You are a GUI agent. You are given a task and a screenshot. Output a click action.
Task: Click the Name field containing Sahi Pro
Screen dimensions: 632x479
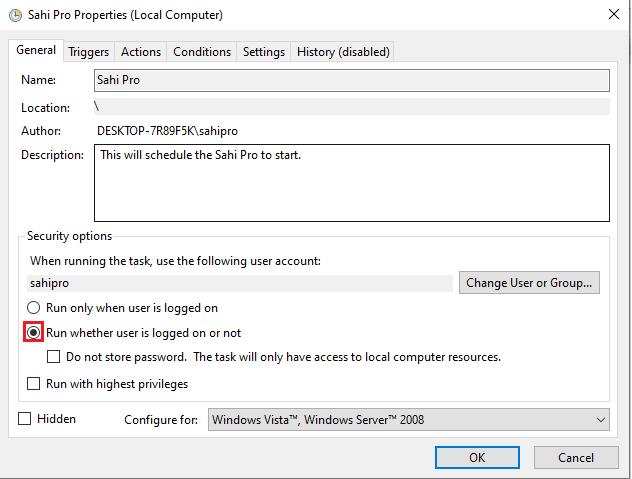coord(351,80)
